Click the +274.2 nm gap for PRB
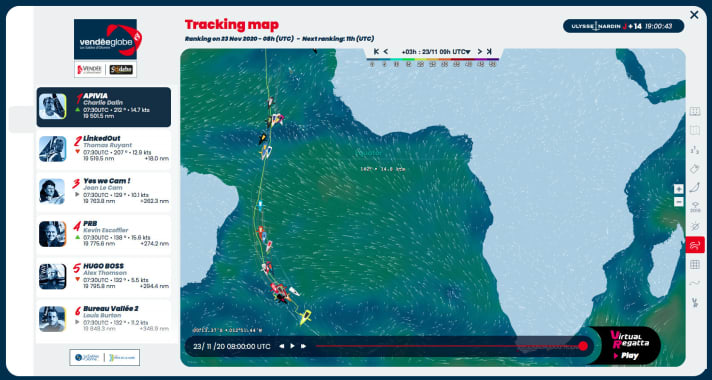Viewport: 712px width, 380px height. pyautogui.click(x=155, y=244)
